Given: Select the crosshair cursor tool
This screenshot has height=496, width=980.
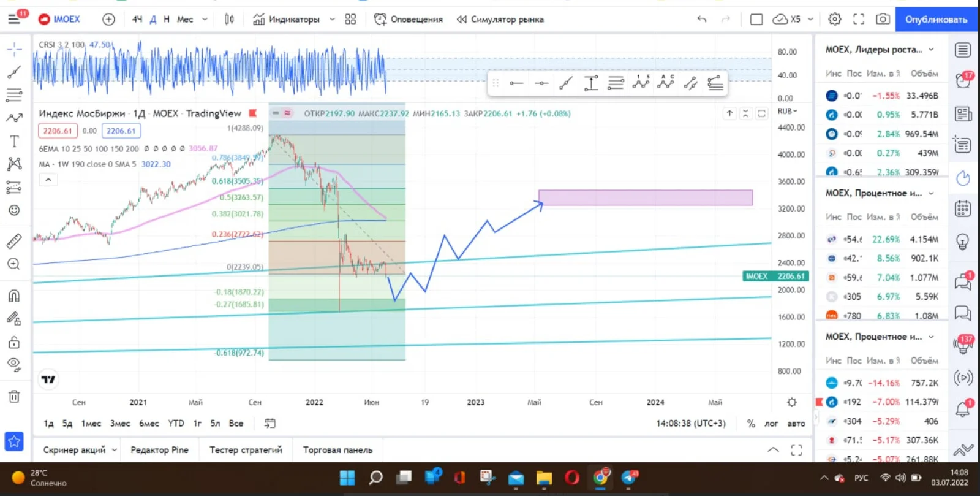Looking at the screenshot, I should [x=14, y=48].
